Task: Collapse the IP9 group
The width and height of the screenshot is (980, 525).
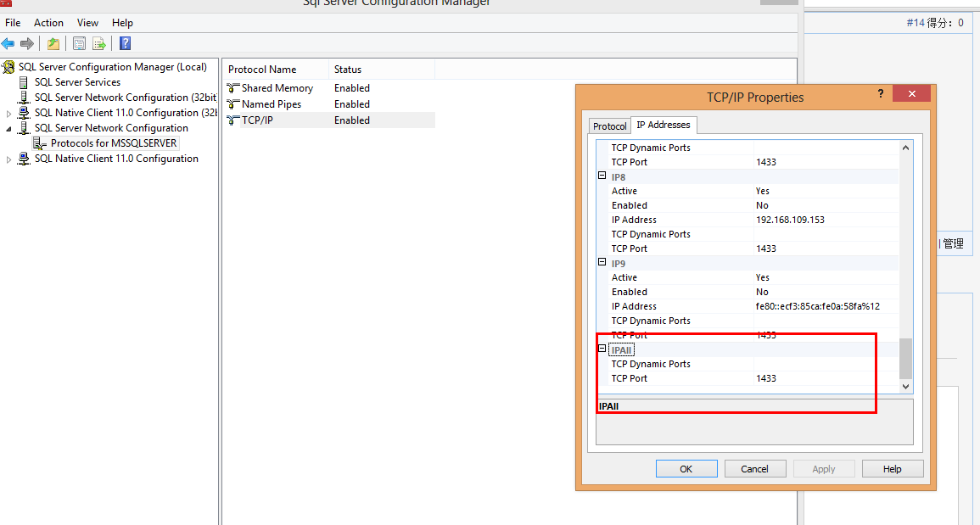Action: pos(602,263)
